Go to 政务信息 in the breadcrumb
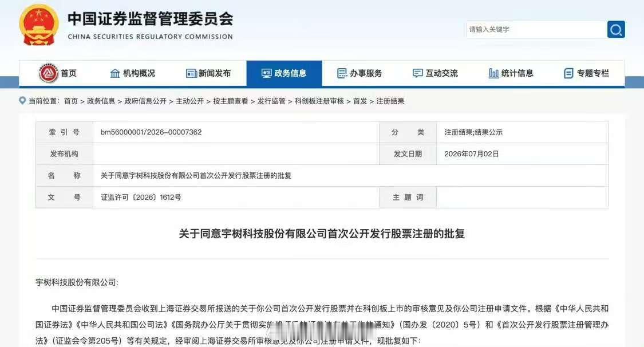The image size is (644, 347). pos(101,101)
